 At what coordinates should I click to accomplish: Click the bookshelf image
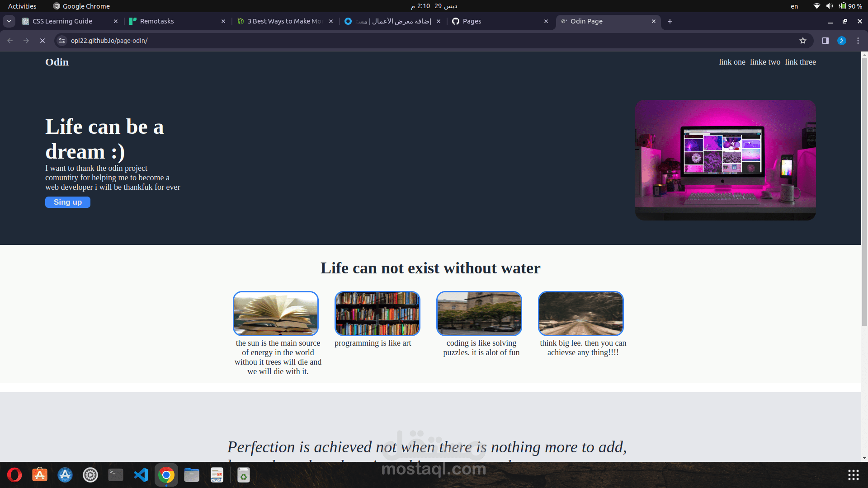pos(377,314)
